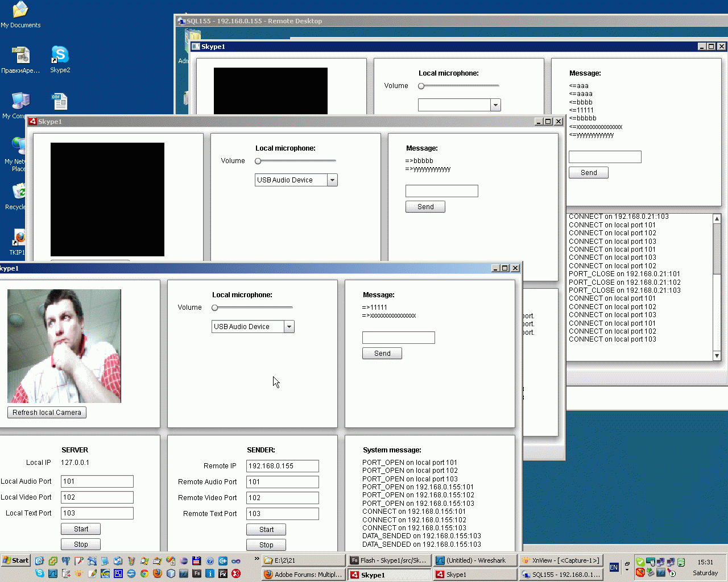
Task: Switch to the Flash - Skype1/src taskbar button
Action: [389, 560]
